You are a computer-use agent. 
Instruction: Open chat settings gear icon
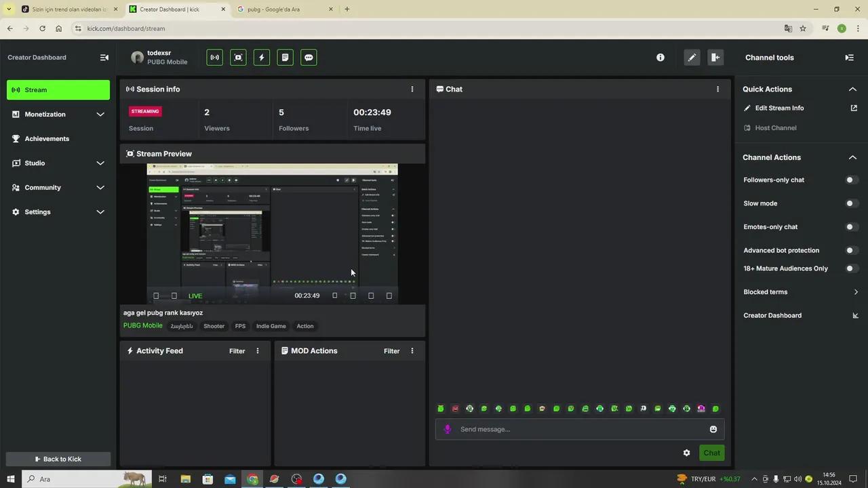click(x=686, y=453)
